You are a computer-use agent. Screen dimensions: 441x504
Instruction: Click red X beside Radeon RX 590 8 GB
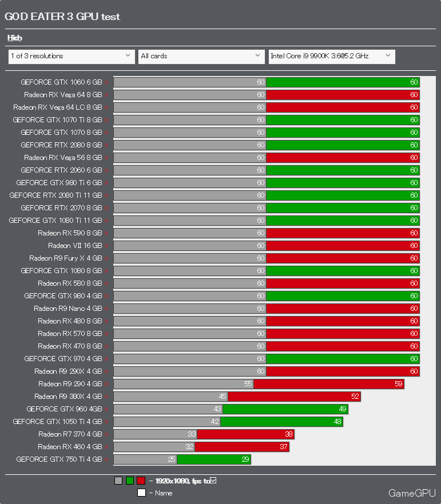pos(106,233)
